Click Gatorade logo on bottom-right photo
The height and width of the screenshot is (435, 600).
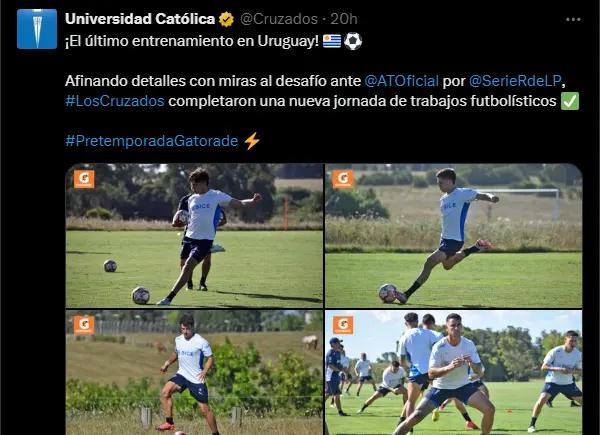pos(343,325)
